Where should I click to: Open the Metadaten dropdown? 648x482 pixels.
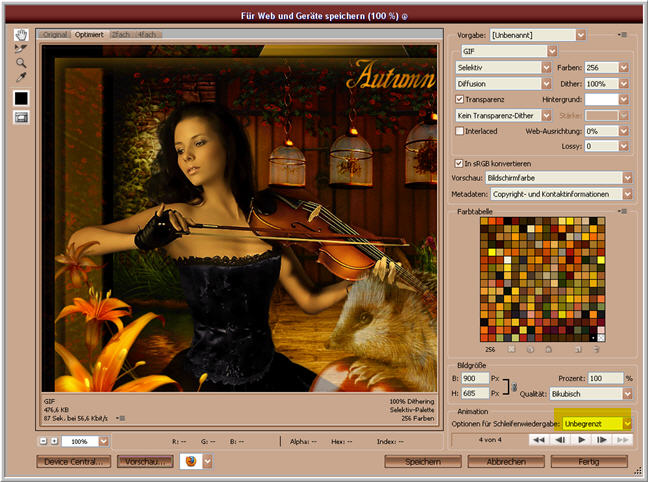[x=628, y=194]
